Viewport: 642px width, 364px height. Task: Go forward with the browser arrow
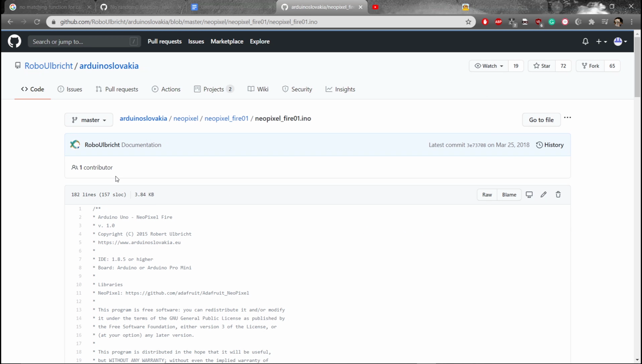(x=23, y=22)
